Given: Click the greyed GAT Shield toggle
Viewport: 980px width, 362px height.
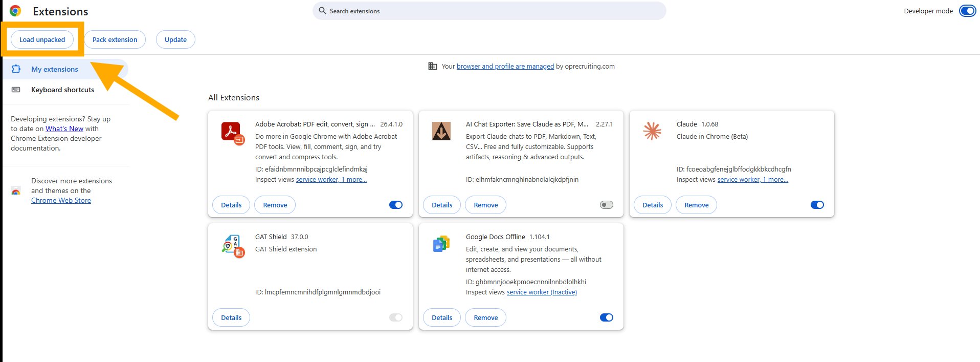Looking at the screenshot, I should point(396,317).
